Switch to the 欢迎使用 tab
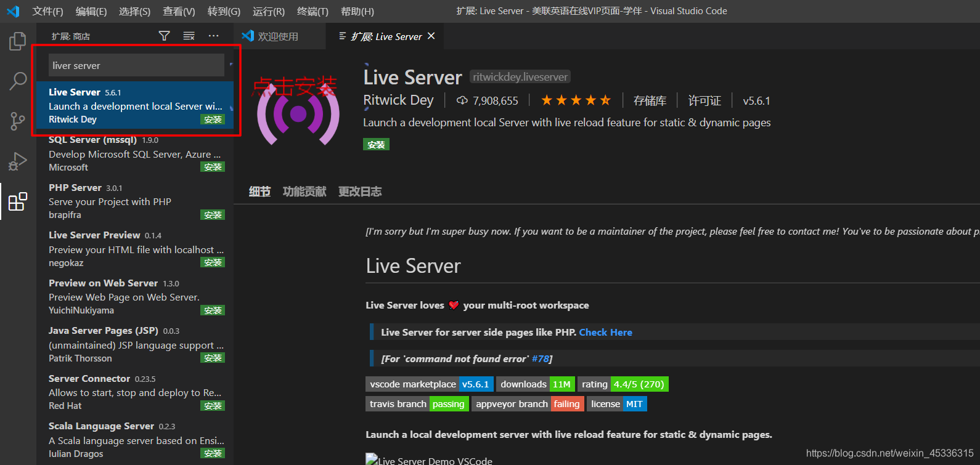The width and height of the screenshot is (980, 465). (280, 36)
